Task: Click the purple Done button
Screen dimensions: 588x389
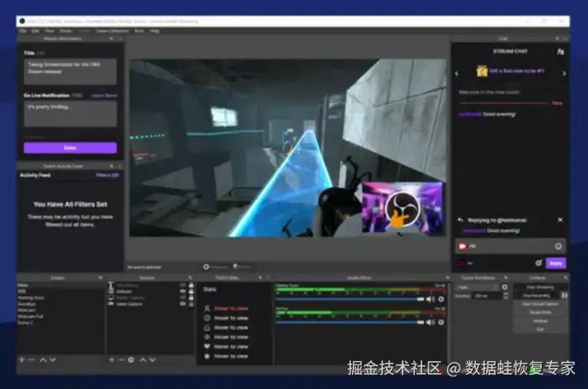Action: (70, 148)
